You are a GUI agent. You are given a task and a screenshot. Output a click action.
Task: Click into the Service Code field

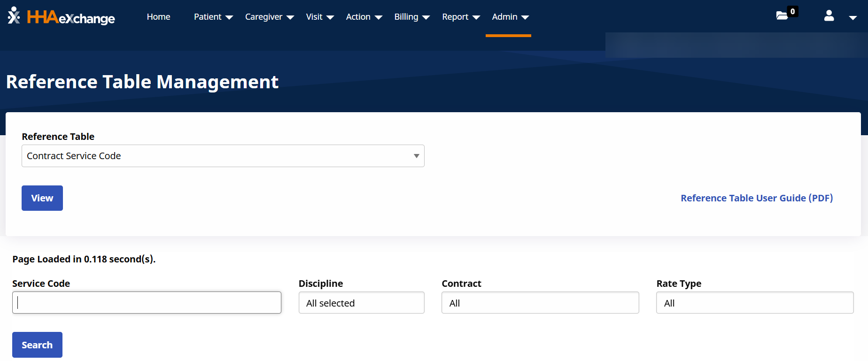pos(147,303)
